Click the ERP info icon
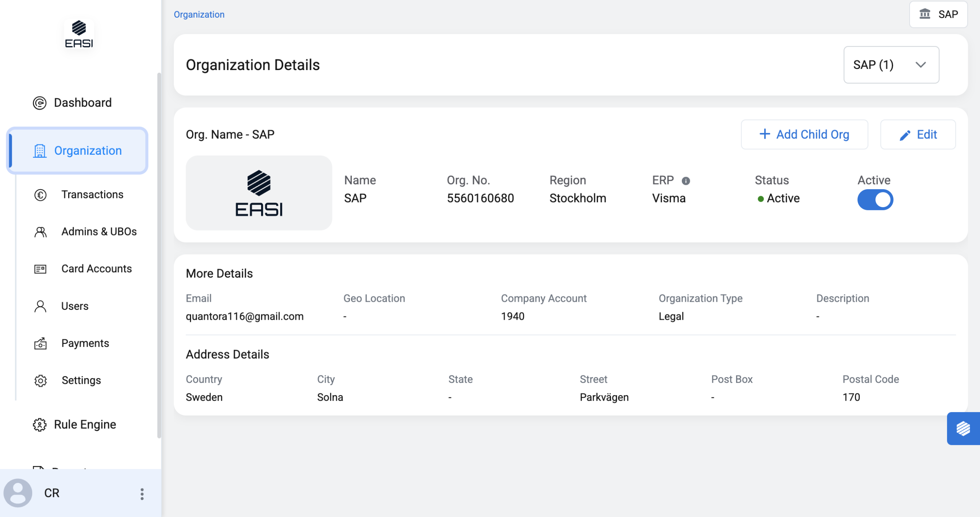Viewport: 980px width, 517px height. pos(686,181)
